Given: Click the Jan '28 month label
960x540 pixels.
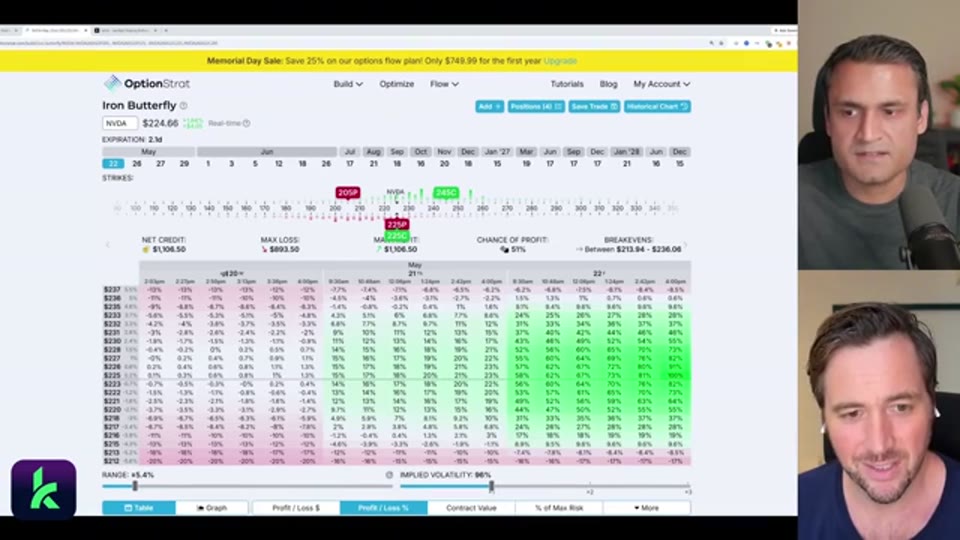Looking at the screenshot, I should 626,151.
